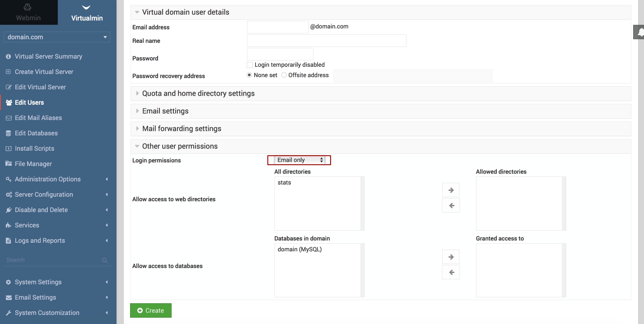This screenshot has height=324, width=644.
Task: Click the Email address input field
Action: [278, 27]
